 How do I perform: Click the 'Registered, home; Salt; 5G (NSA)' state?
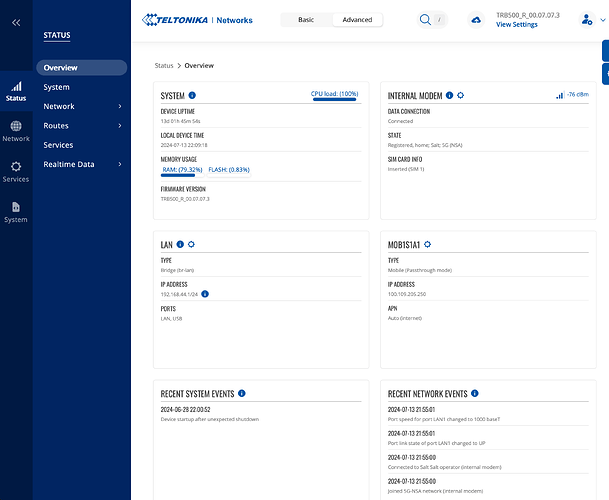click(x=425, y=145)
